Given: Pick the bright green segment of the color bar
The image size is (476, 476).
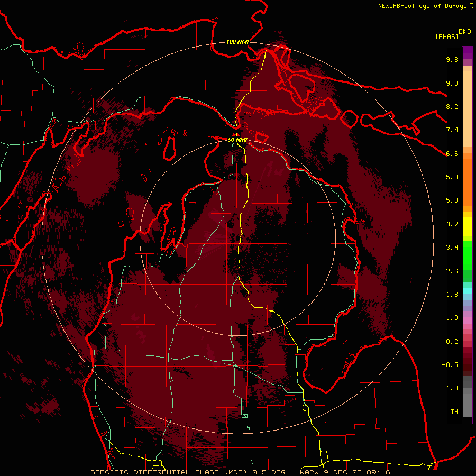Looking at the screenshot, I should point(467,255).
